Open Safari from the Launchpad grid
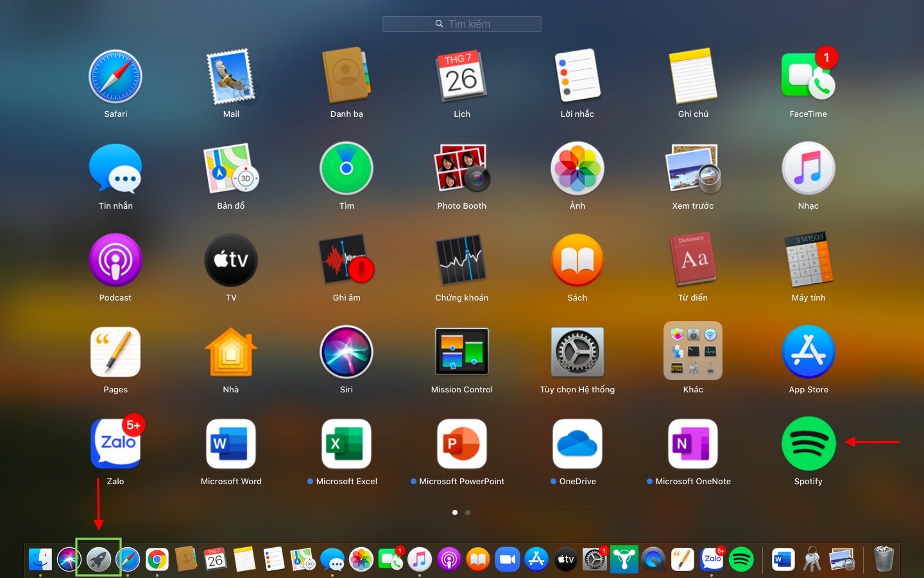 (116, 77)
